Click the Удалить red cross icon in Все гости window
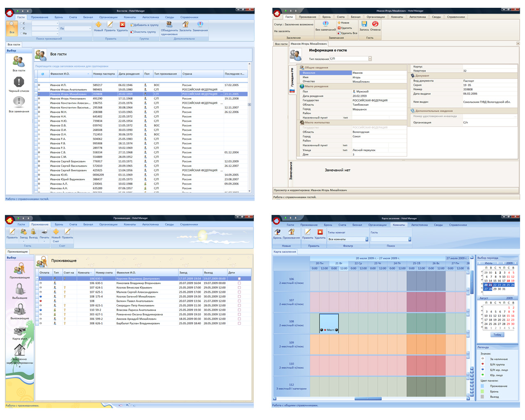525x420 pixels. point(122,25)
